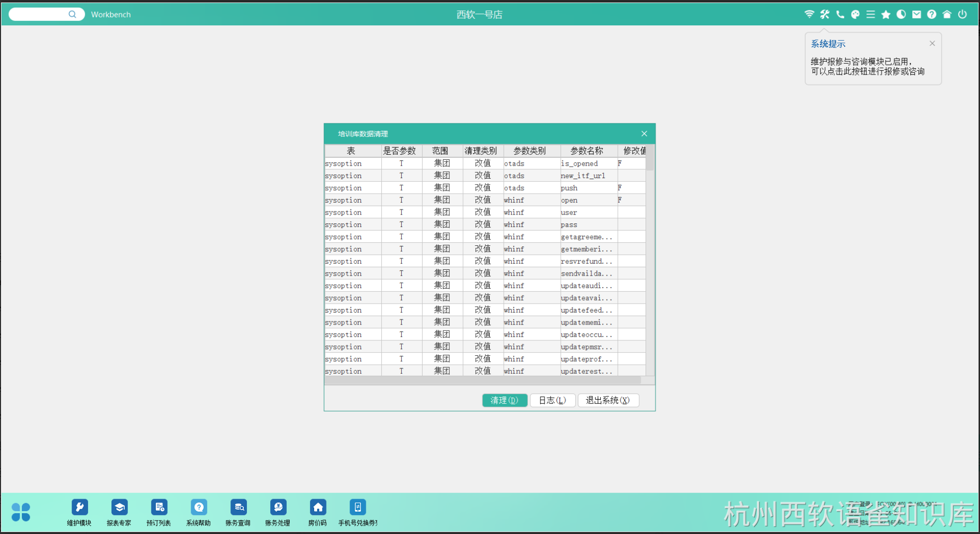Click the search magnifier icon
Image resolution: width=980 pixels, height=534 pixels.
coord(73,14)
